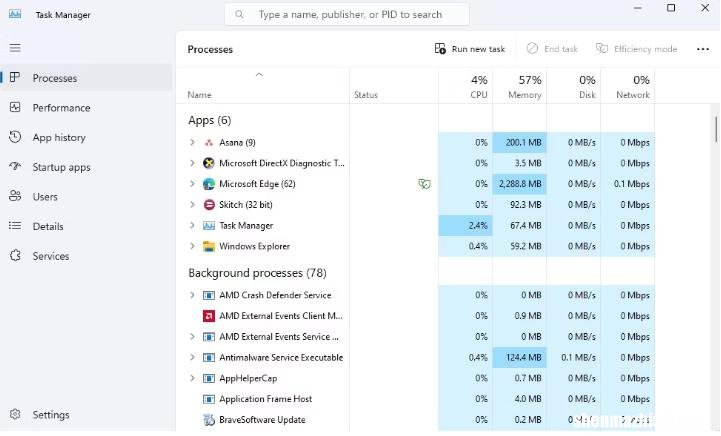Go to the Users page

[86, 197]
